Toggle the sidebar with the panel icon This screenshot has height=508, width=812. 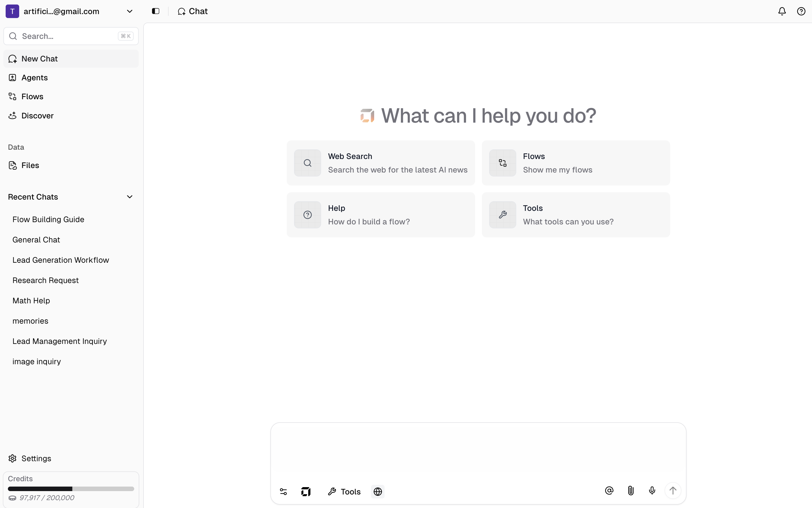155,11
